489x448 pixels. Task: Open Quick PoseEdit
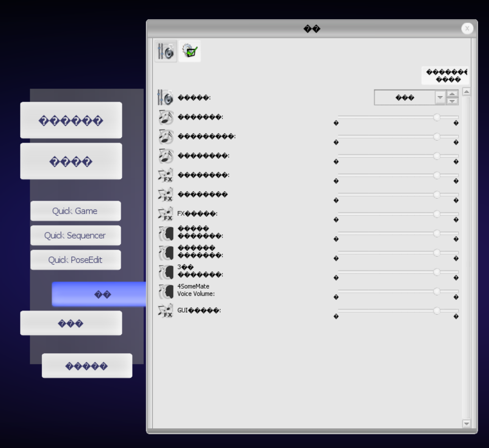75,260
